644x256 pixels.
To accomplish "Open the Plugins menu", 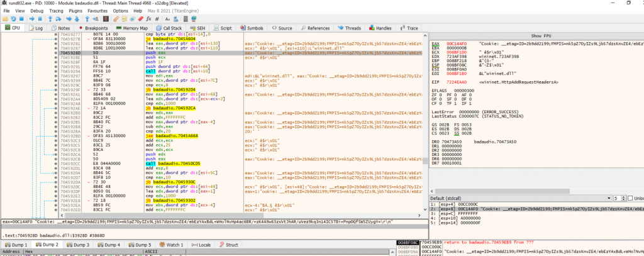I will pyautogui.click(x=75, y=11).
